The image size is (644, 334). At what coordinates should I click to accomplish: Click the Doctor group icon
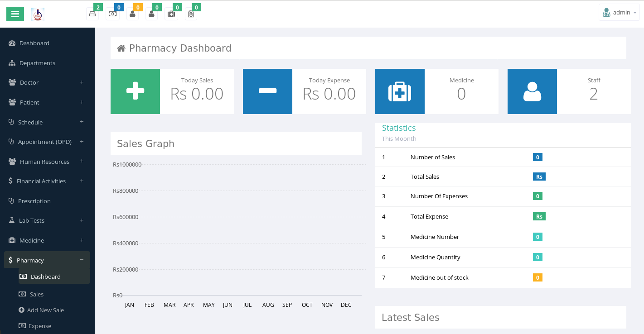12,82
